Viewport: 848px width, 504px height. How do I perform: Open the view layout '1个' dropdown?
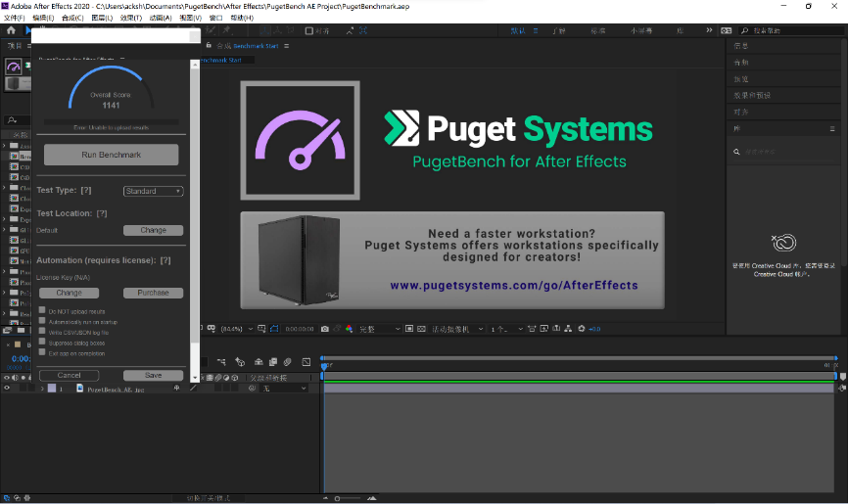click(x=506, y=329)
